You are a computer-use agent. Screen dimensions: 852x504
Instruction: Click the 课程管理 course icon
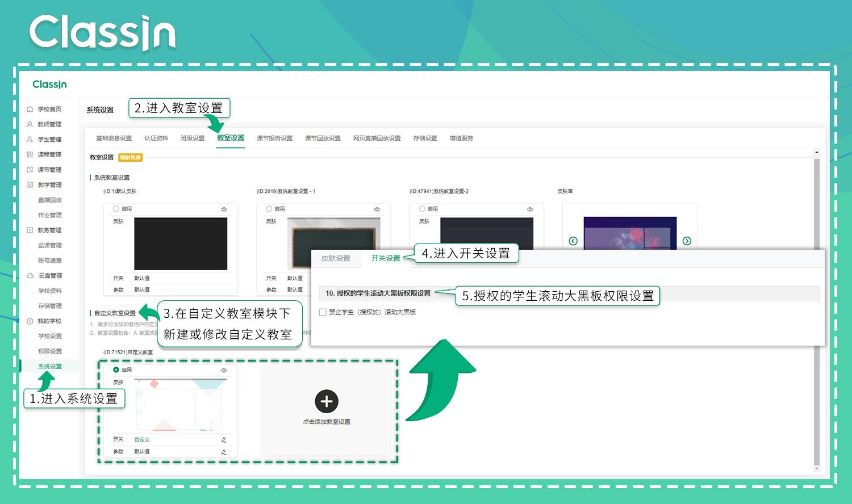click(30, 154)
